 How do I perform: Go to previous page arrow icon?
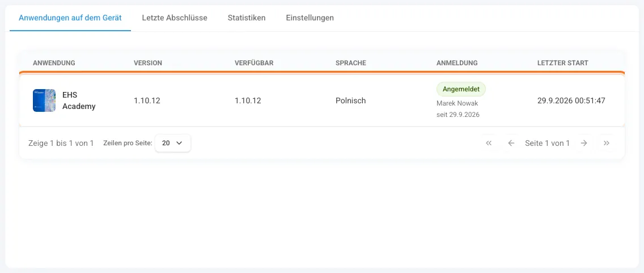click(511, 143)
